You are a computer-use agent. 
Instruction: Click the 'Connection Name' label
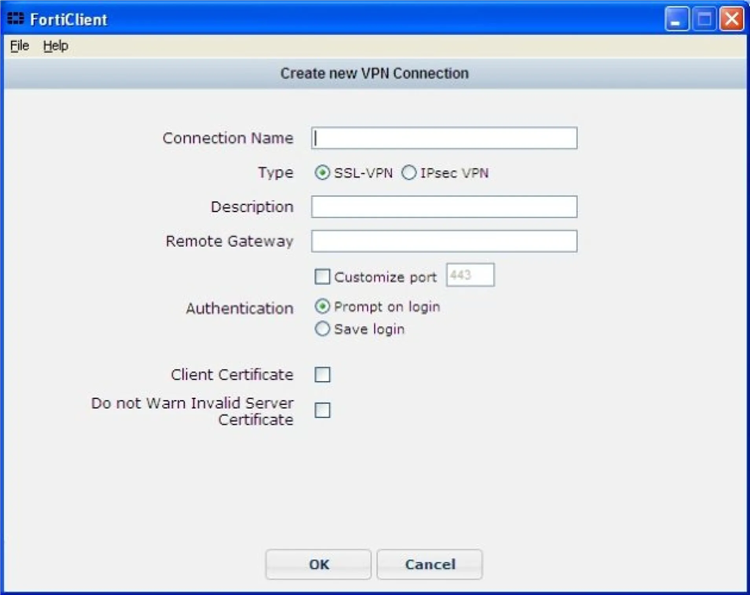point(228,138)
